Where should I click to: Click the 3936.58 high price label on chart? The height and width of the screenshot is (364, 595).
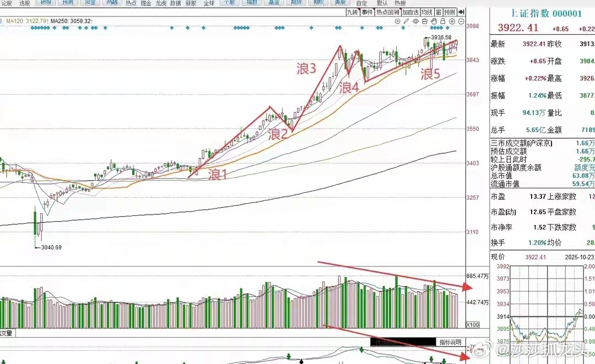click(x=441, y=37)
